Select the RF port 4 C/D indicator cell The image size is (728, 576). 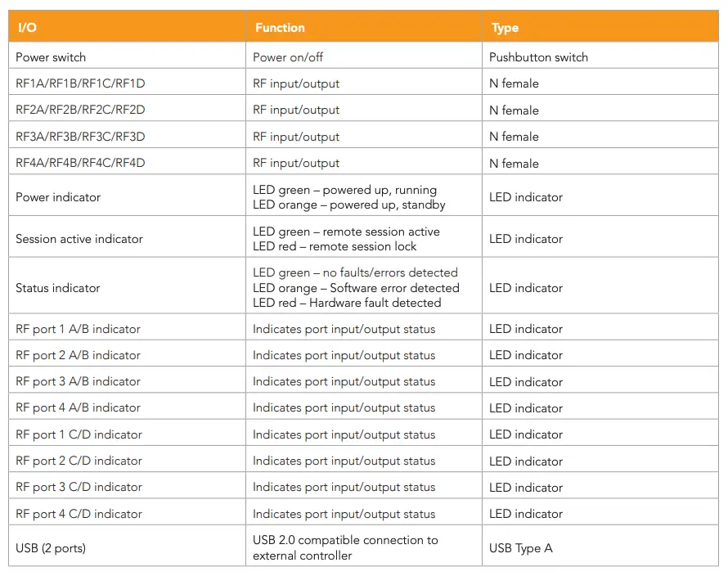pyautogui.click(x=79, y=514)
